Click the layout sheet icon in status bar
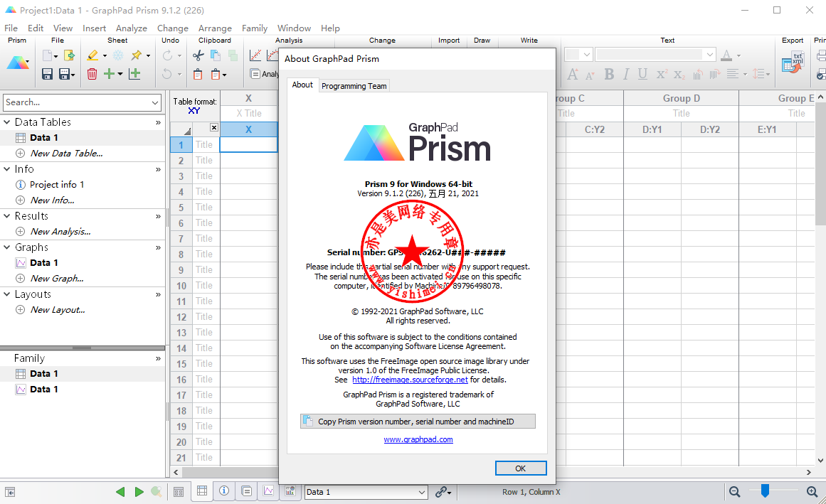Image resolution: width=826 pixels, height=504 pixels. [290, 490]
